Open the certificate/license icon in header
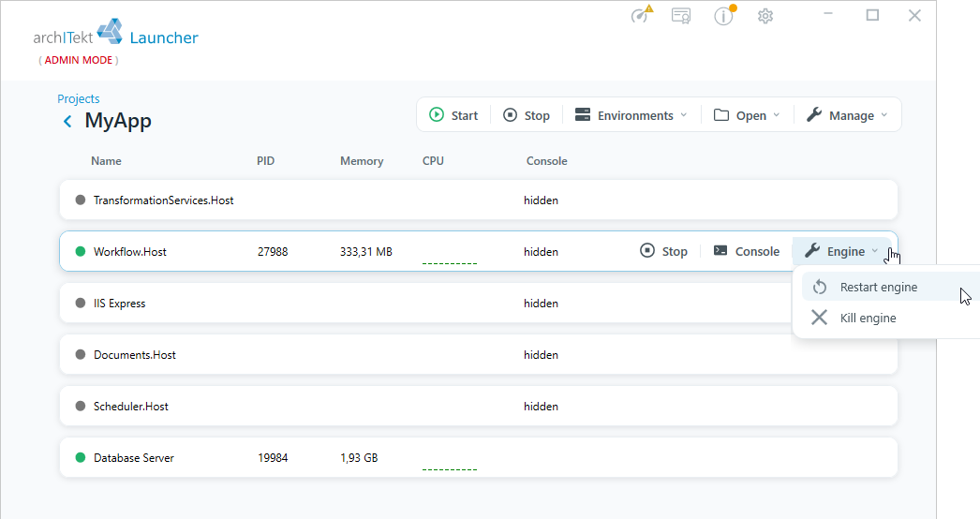Viewport: 980px width, 519px height. click(x=680, y=16)
